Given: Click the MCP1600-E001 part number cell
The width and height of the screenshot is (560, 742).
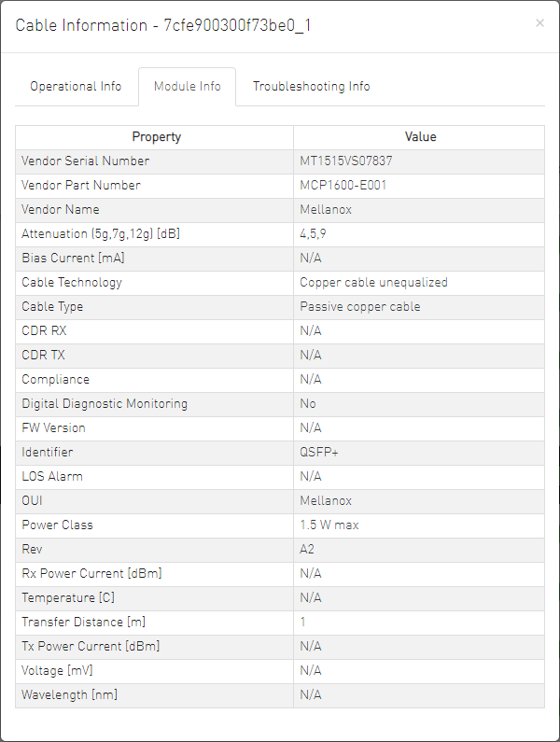Looking at the screenshot, I should click(343, 186).
